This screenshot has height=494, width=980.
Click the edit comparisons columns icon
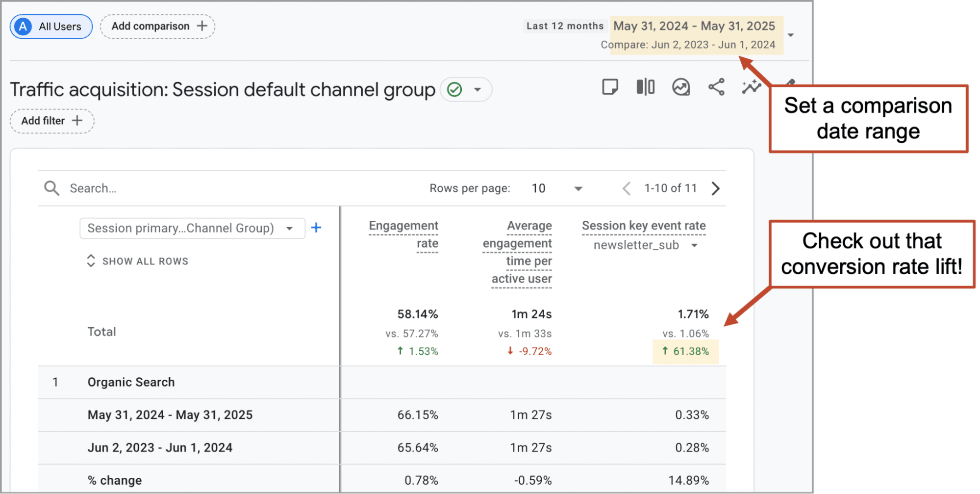pos(645,87)
